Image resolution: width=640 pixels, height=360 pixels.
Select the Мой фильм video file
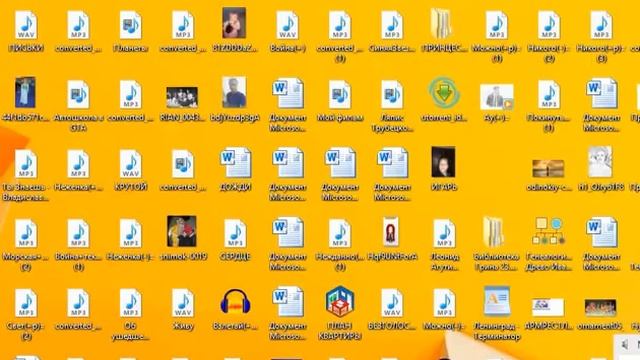340,95
